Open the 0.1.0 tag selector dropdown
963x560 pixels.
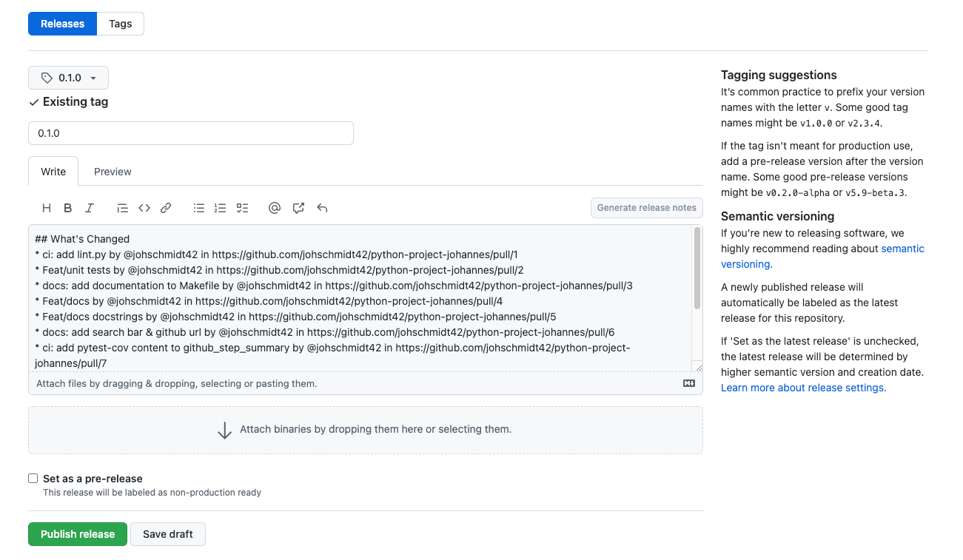pos(69,78)
